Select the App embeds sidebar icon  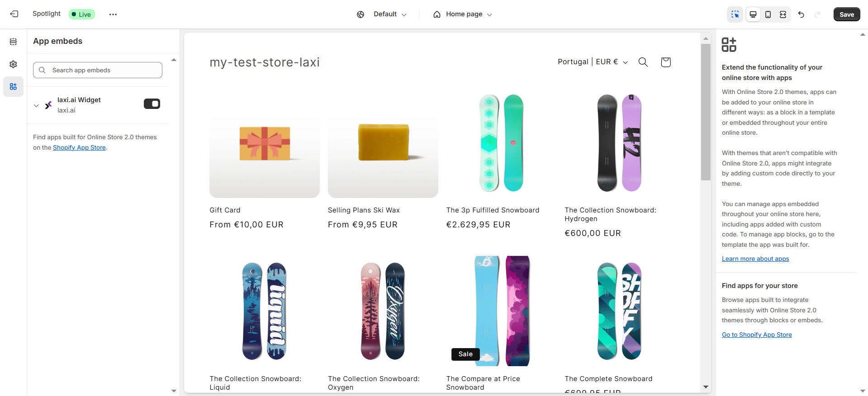13,86
